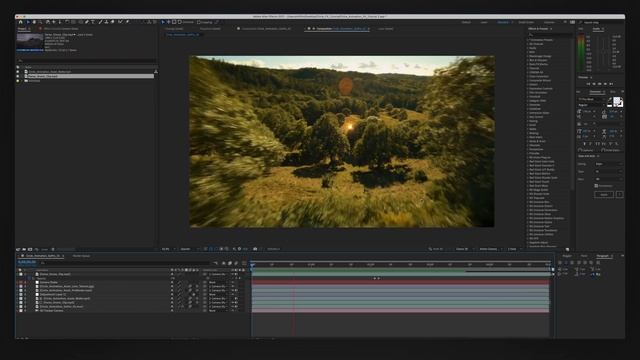
Task: Play the preview in the Preview panel
Action: click(600, 84)
